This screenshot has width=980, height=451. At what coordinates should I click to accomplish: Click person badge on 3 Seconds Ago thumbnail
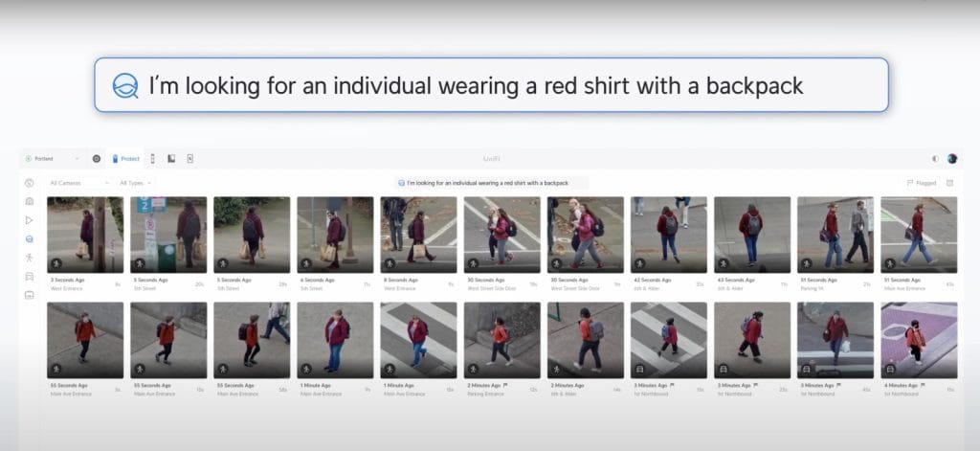56,263
